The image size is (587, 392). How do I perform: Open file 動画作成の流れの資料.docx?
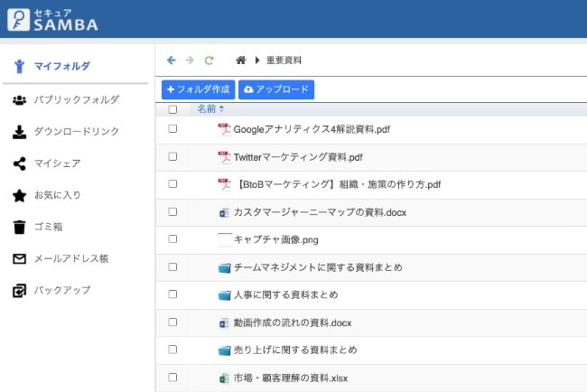coord(293,322)
